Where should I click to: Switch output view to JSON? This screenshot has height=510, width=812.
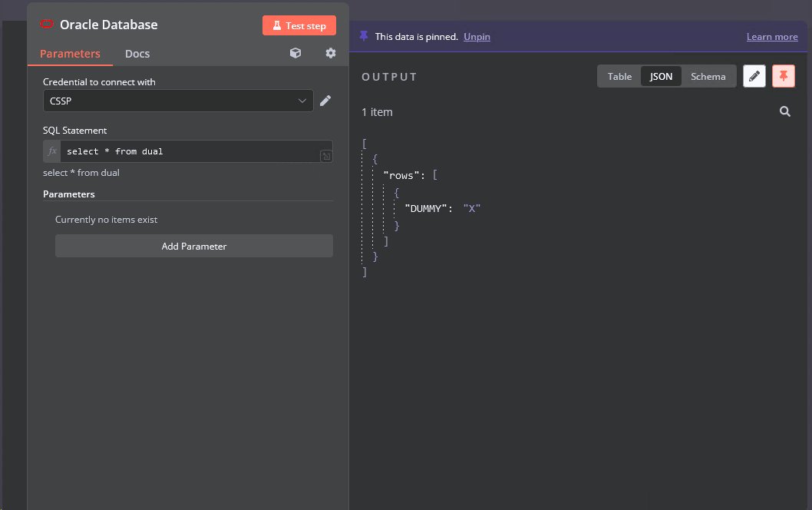tap(661, 76)
